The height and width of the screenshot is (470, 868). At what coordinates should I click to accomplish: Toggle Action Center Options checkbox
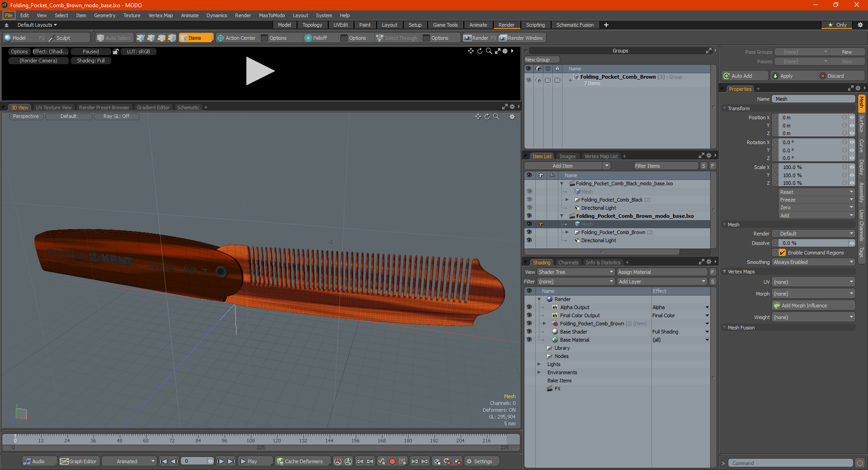coord(265,38)
